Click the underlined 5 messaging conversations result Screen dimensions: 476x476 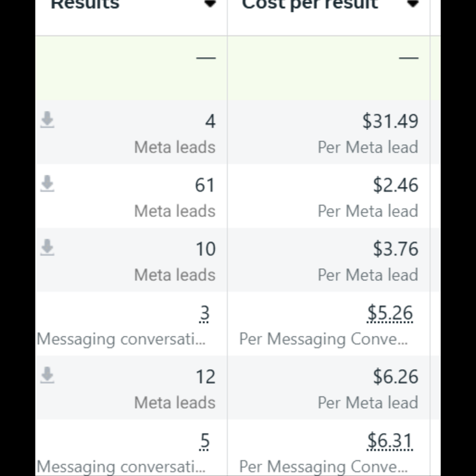205,441
